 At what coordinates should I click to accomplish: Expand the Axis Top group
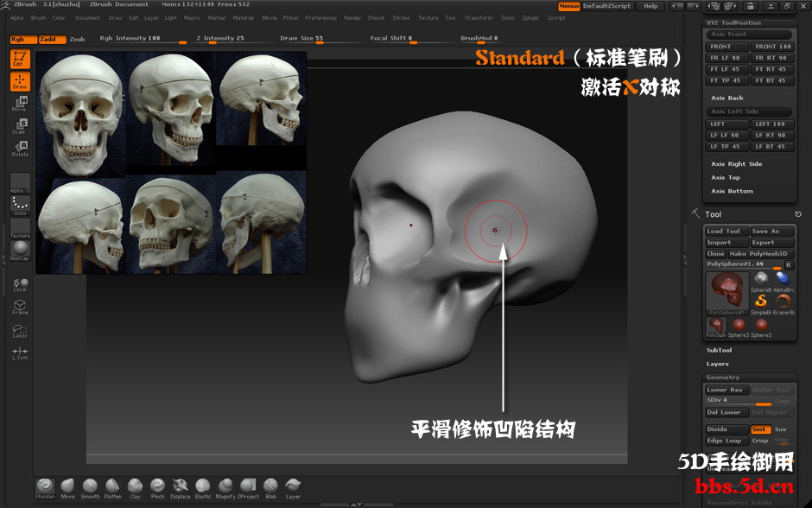click(x=726, y=178)
